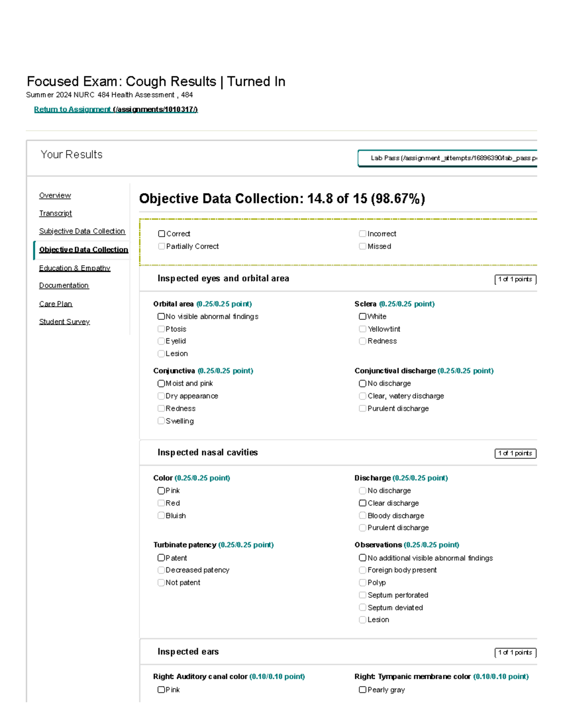This screenshot has width=563, height=728.
Task: Go to Documentation section
Action: click(x=64, y=285)
